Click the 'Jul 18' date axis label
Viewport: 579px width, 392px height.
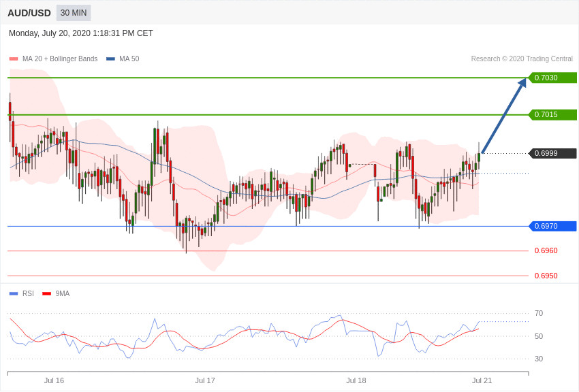356,380
